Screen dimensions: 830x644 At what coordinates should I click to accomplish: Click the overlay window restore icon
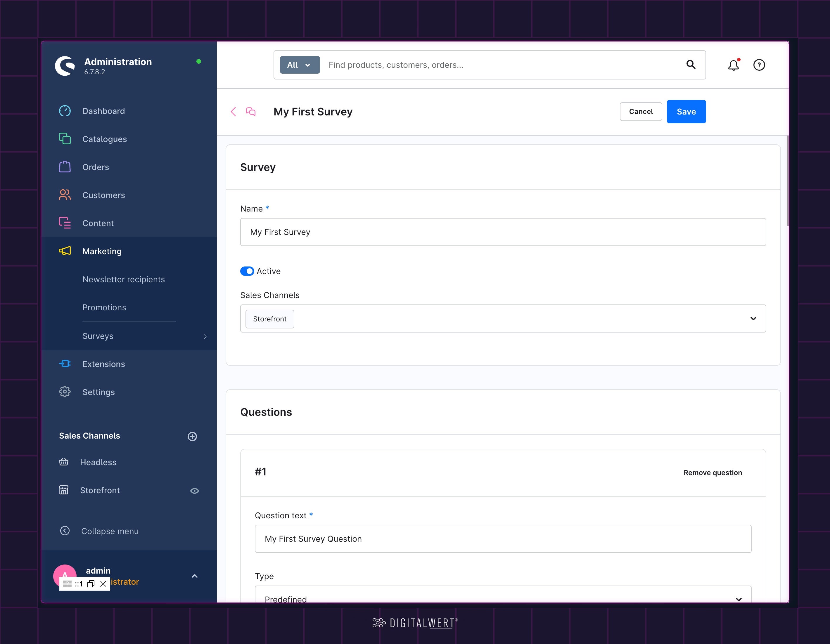(91, 584)
